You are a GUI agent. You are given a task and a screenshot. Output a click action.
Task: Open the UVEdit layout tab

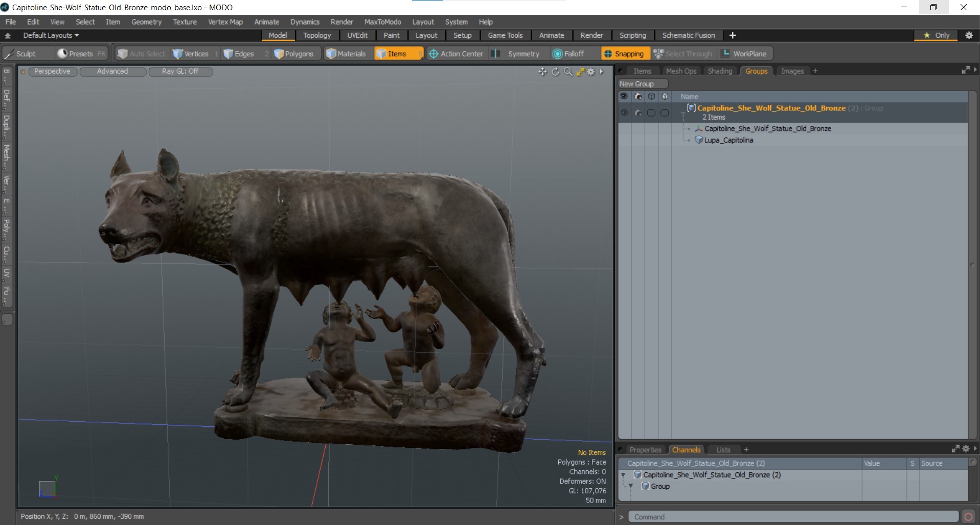357,35
